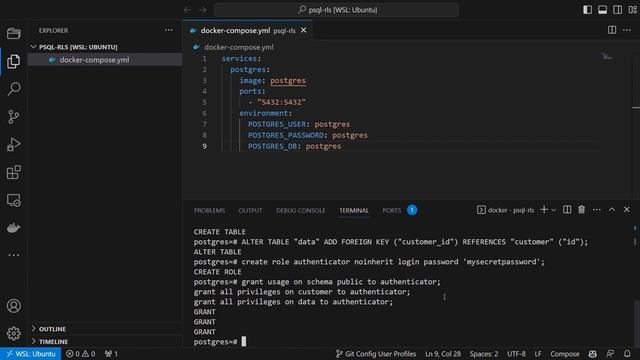Collapse the PSQL-RLS workspace folder
This screenshot has height=360, width=640.
[78, 47]
